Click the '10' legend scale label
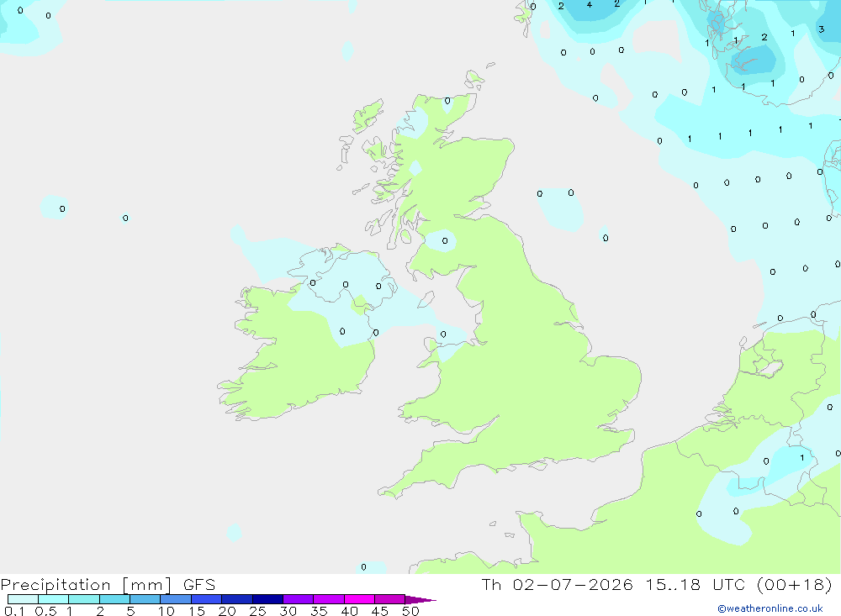 coord(167,611)
